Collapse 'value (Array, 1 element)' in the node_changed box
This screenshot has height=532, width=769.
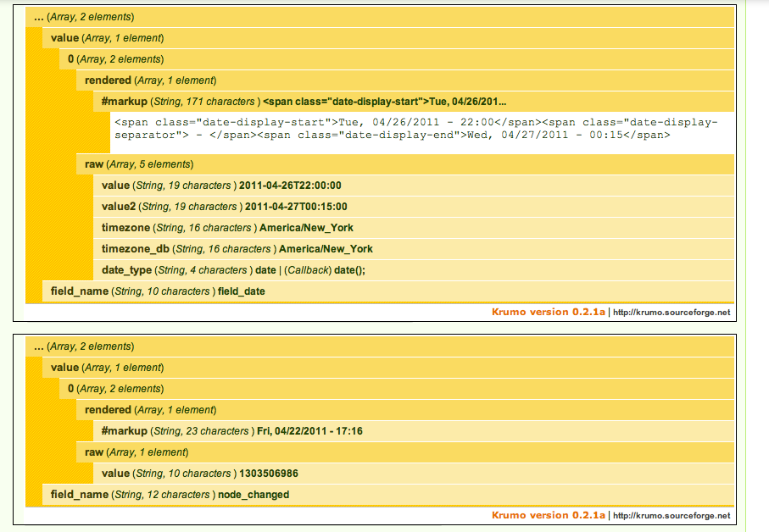388,368
